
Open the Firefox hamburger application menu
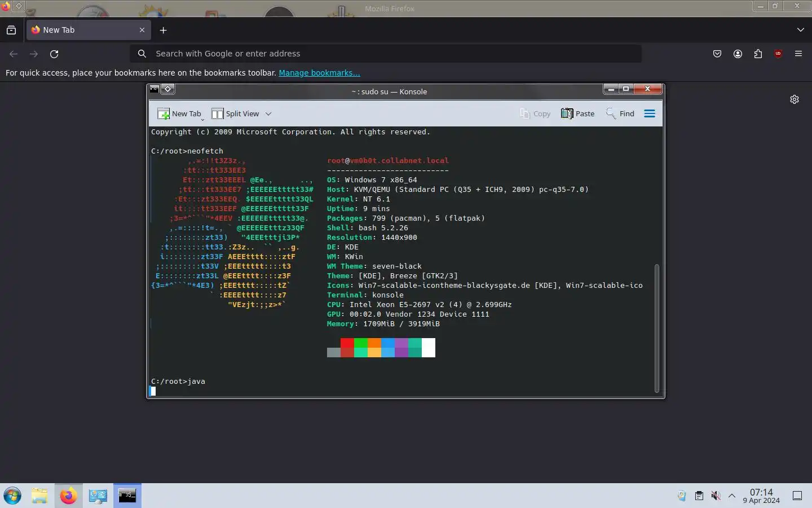pyautogui.click(x=798, y=54)
